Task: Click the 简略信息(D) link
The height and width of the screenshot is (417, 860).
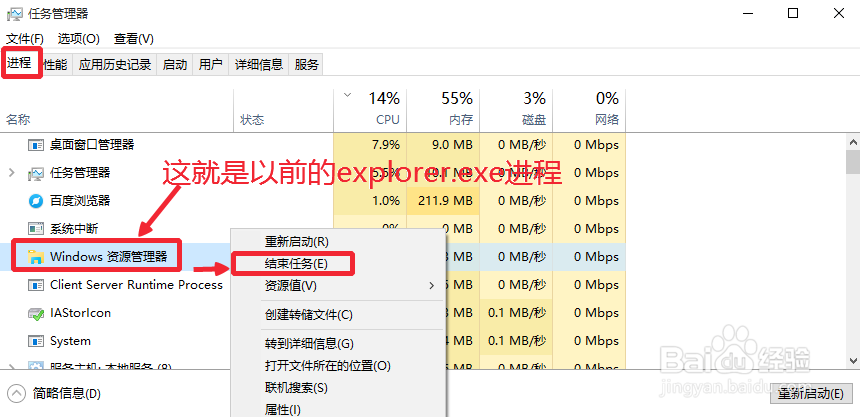Action: tap(67, 393)
